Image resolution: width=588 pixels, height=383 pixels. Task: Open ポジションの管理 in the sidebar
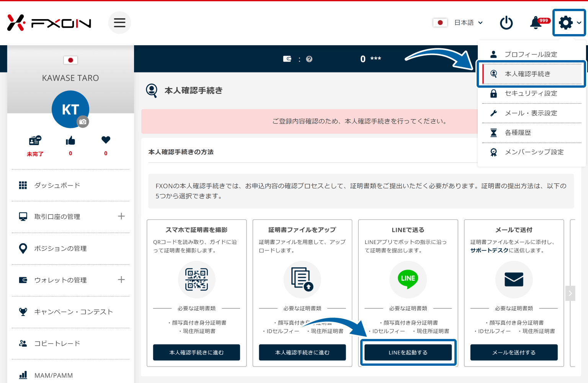tap(70, 249)
